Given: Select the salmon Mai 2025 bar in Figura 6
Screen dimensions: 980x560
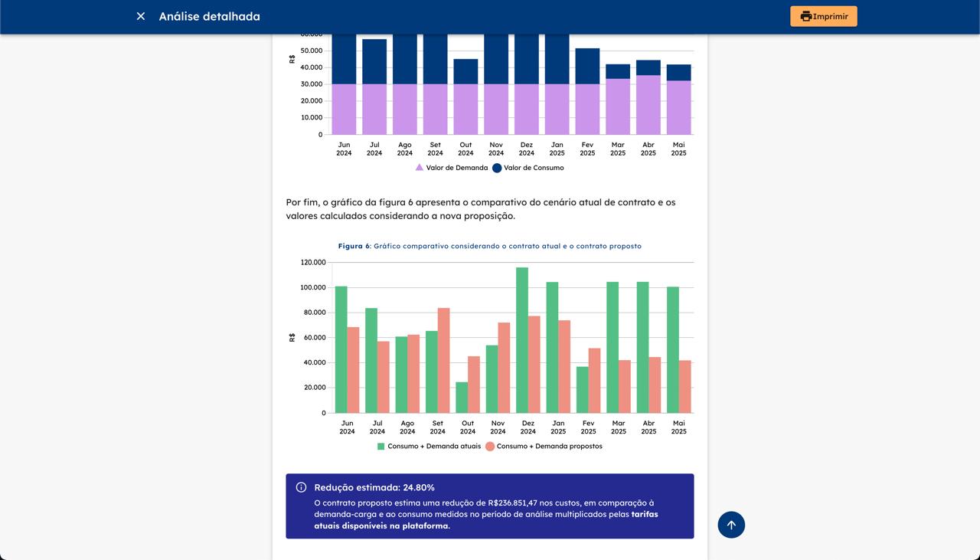Looking at the screenshot, I should 684,386.
